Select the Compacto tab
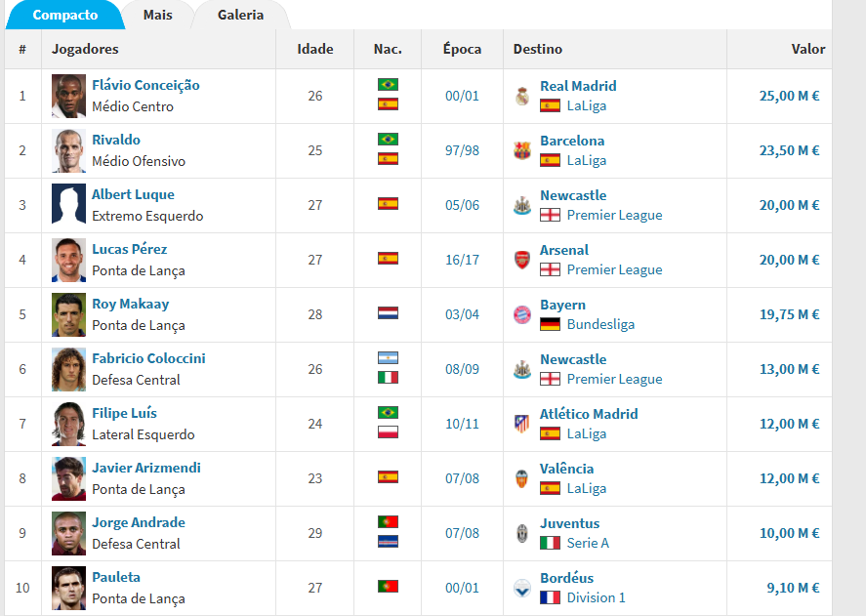The width and height of the screenshot is (866, 616). (65, 15)
